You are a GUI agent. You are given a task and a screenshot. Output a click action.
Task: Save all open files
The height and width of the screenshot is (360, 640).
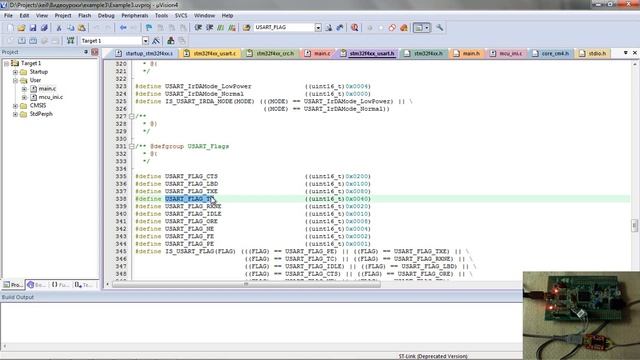click(44, 28)
